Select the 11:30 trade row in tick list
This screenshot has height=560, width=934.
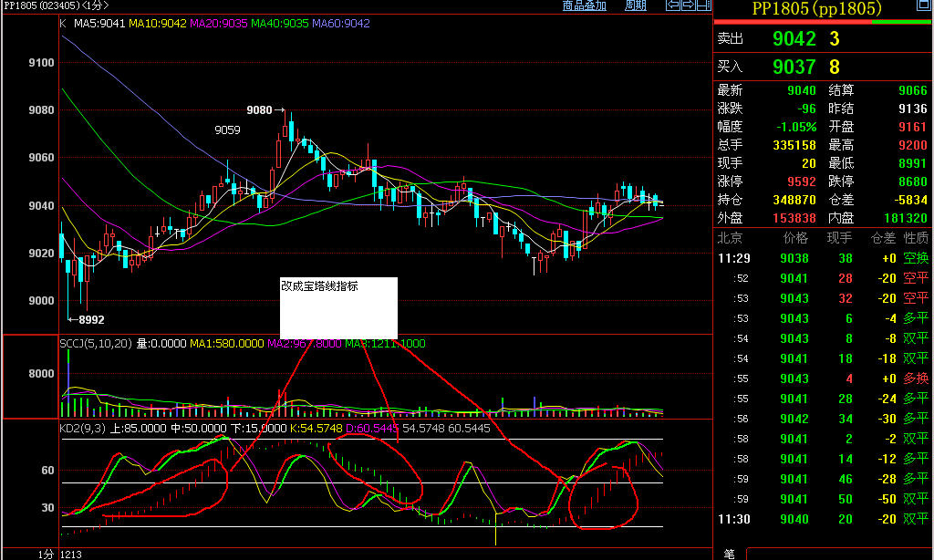[823, 519]
